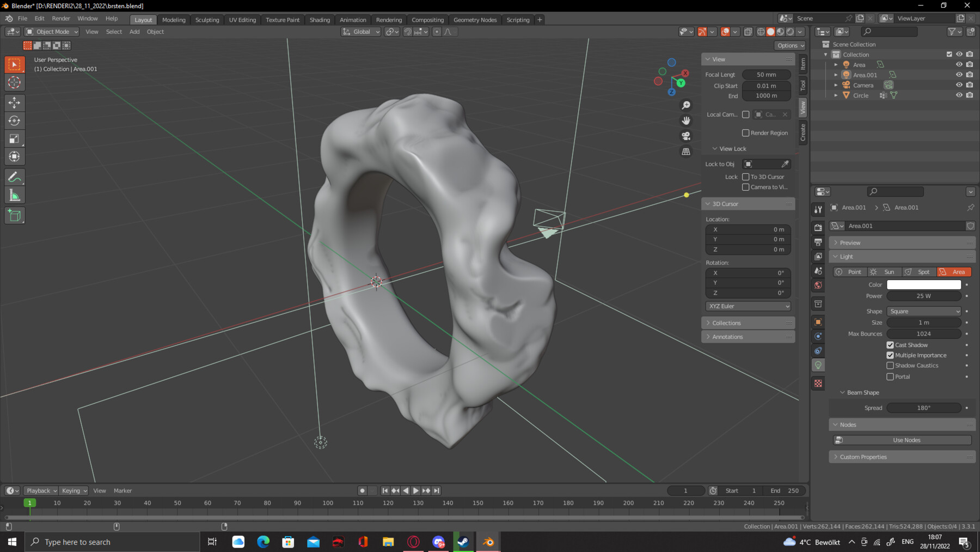Enable the Shadow Caustics checkbox
The width and height of the screenshot is (980, 552).
click(890, 365)
